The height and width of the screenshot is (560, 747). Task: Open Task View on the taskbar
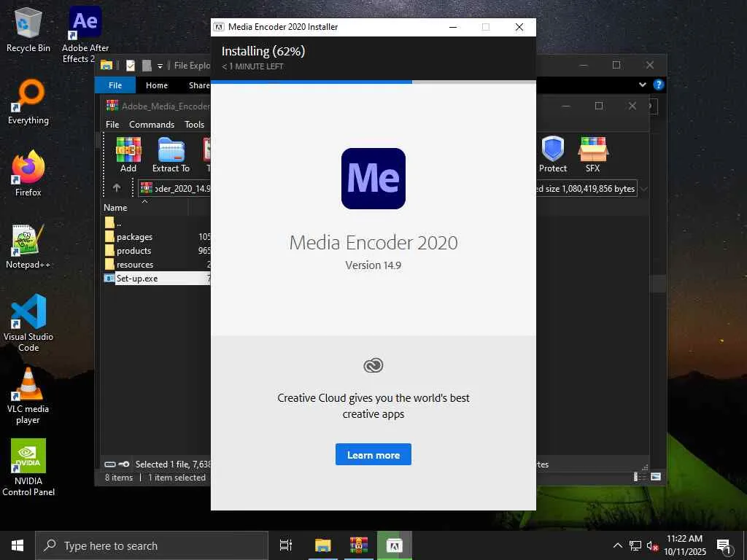[x=285, y=545]
